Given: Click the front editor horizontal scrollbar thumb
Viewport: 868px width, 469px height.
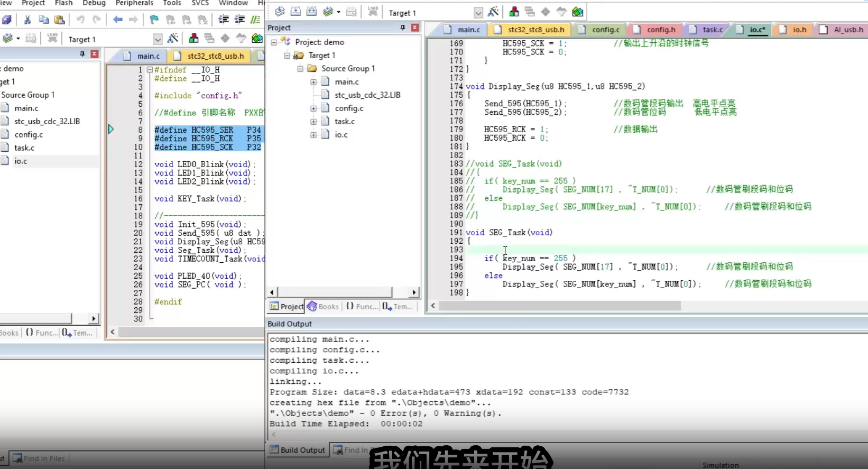Looking at the screenshot, I should tap(560, 306).
